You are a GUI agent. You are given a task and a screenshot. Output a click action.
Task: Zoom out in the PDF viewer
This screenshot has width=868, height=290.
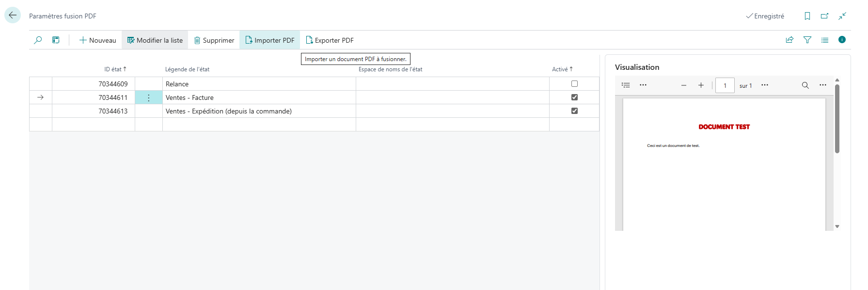coord(684,85)
